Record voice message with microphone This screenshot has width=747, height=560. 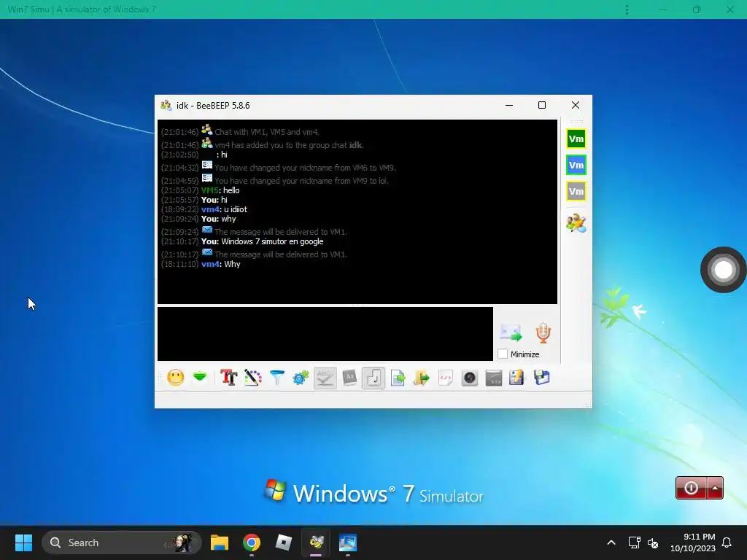tap(543, 332)
